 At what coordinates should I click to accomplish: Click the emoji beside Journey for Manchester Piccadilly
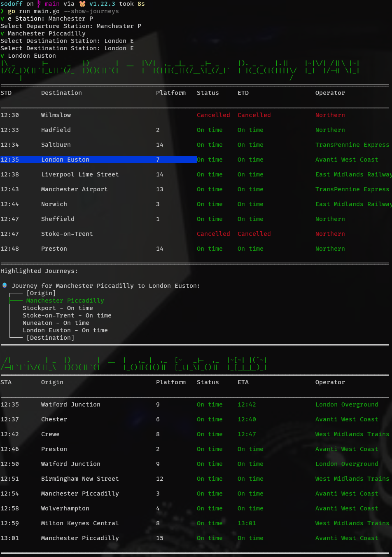(x=5, y=285)
